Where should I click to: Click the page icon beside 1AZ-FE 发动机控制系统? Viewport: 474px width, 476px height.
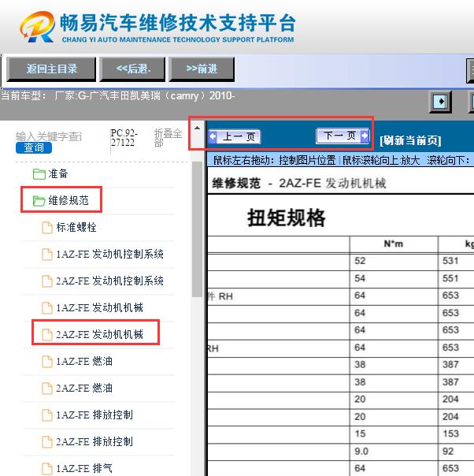(x=47, y=255)
